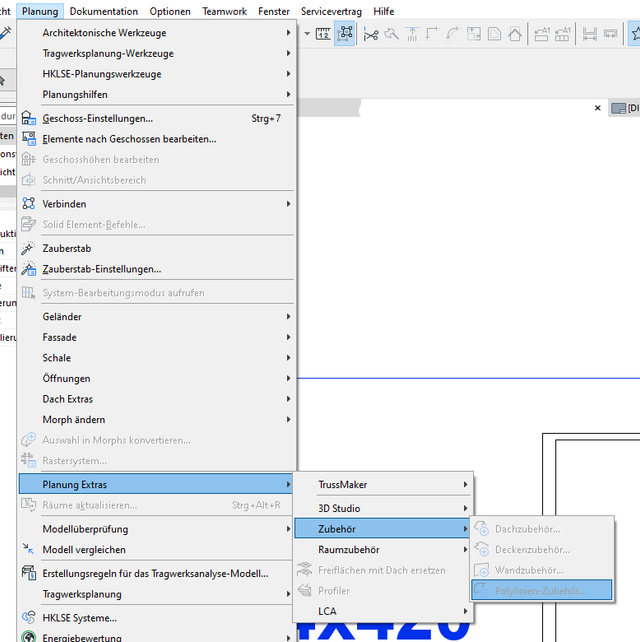Viewport: 640px width, 642px height.
Task: Click the Erstellungsregeln Tragwerksanalyse icon
Action: click(29, 573)
